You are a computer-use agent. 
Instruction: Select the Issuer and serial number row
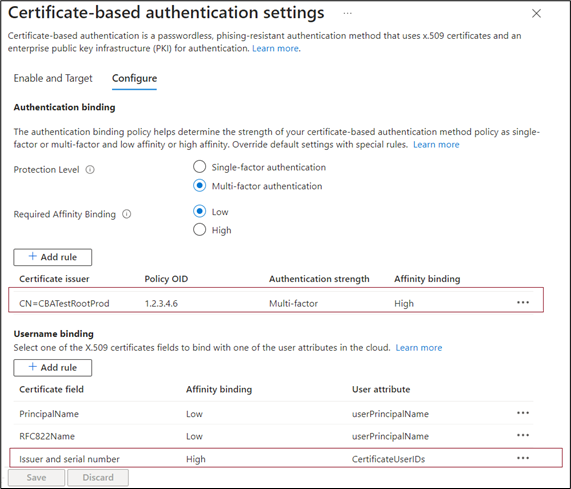286,458
